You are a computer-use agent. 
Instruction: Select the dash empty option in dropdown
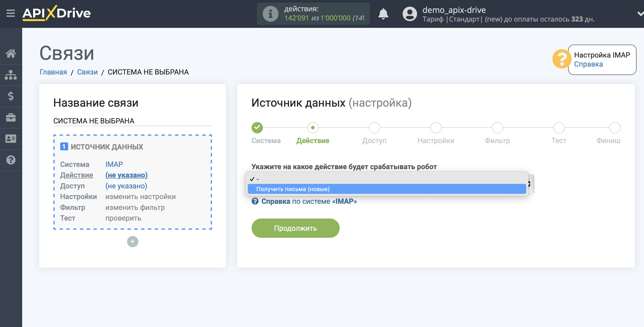point(387,179)
